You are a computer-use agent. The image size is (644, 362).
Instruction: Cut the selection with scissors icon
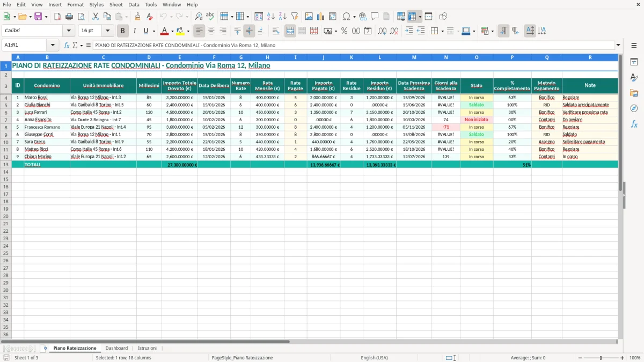[x=96, y=17]
